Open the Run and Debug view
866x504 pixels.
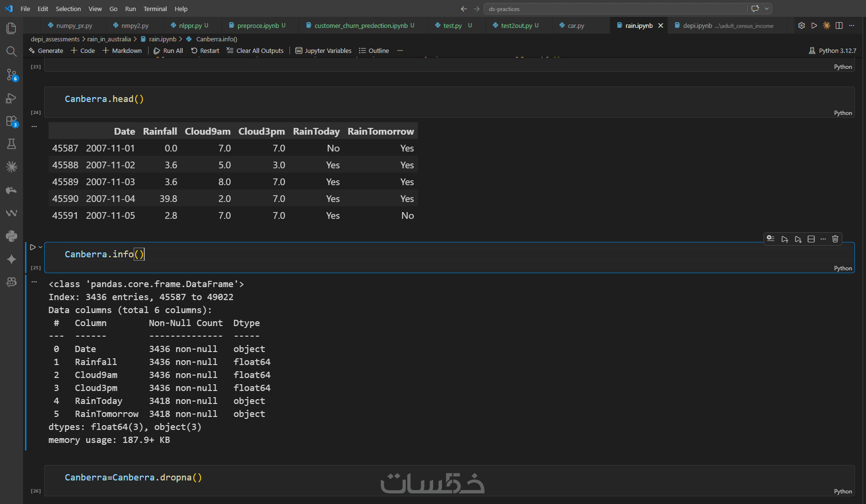[11, 98]
